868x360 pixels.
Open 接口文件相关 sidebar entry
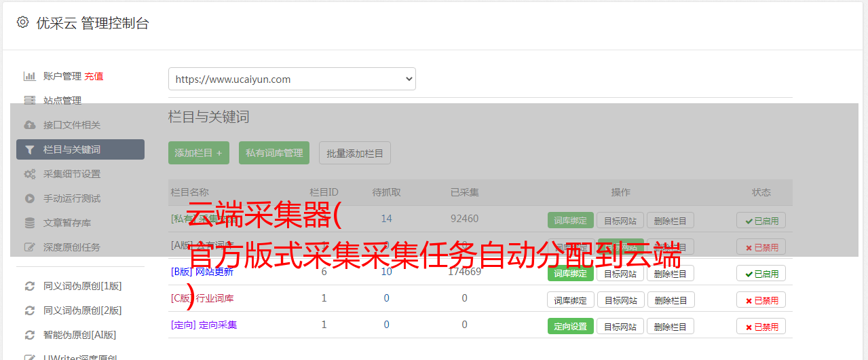(x=72, y=125)
